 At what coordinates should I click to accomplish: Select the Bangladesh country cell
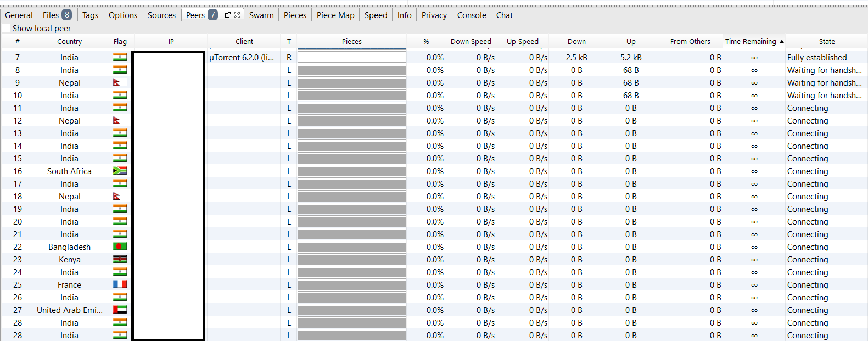pyautogui.click(x=69, y=247)
